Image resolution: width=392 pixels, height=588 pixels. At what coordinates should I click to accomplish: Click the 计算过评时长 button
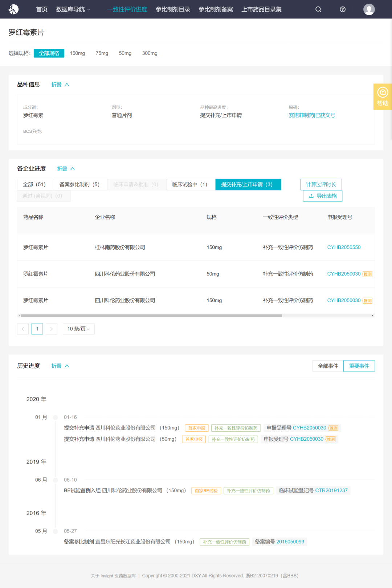tap(321, 184)
